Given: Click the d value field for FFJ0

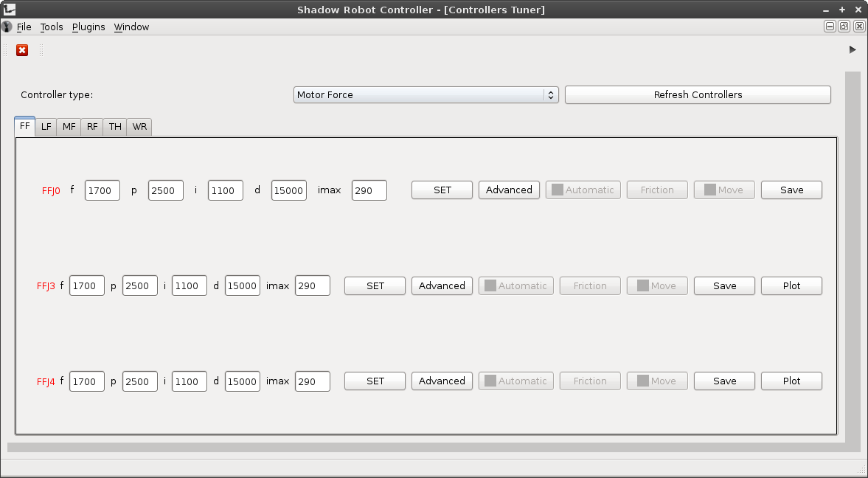Looking at the screenshot, I should pyautogui.click(x=288, y=190).
